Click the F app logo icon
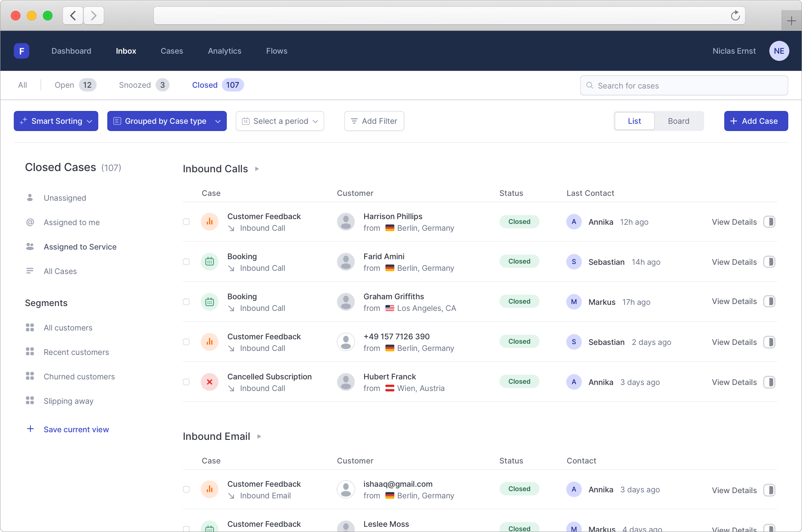Screen dimensions: 802x532 22,51
